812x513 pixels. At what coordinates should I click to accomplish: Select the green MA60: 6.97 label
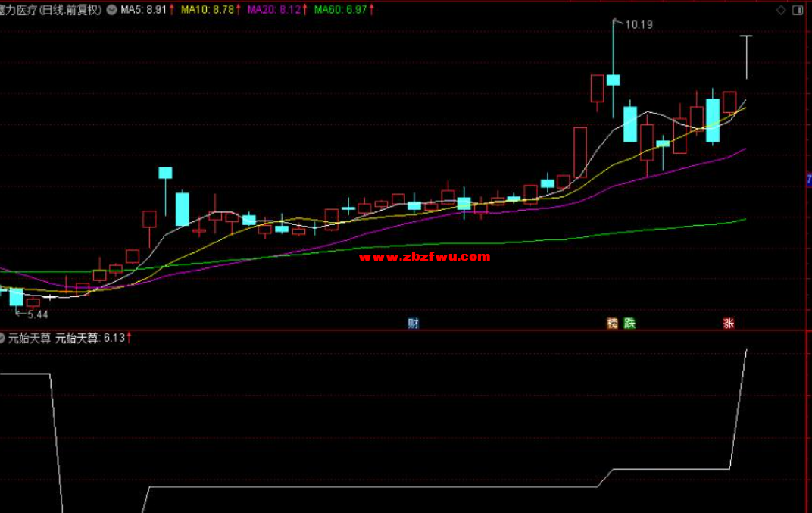(x=341, y=10)
